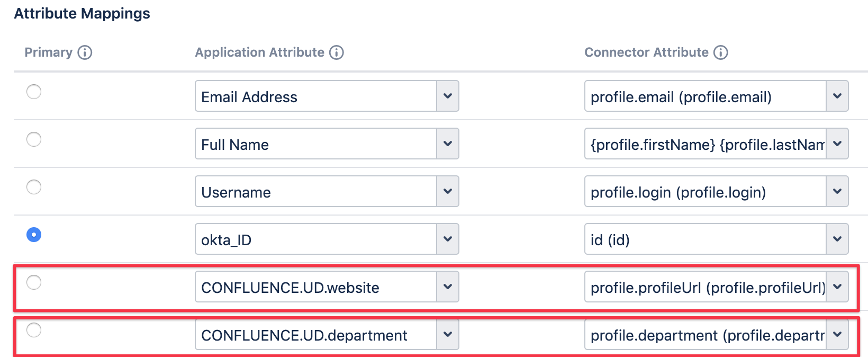Click the Application Attribute info icon
This screenshot has width=868, height=357.
(x=337, y=52)
